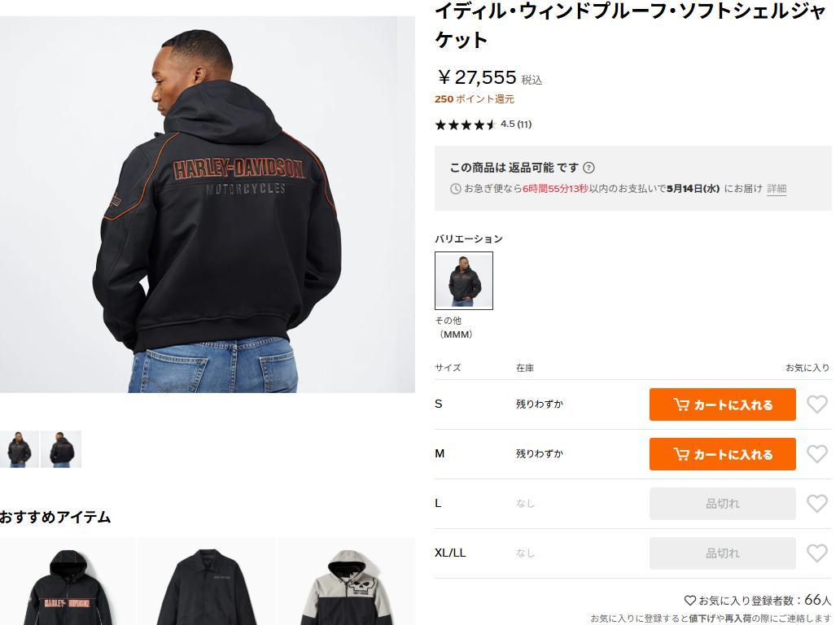
Task: Show the back-view jacket thumbnail
Action: click(61, 448)
